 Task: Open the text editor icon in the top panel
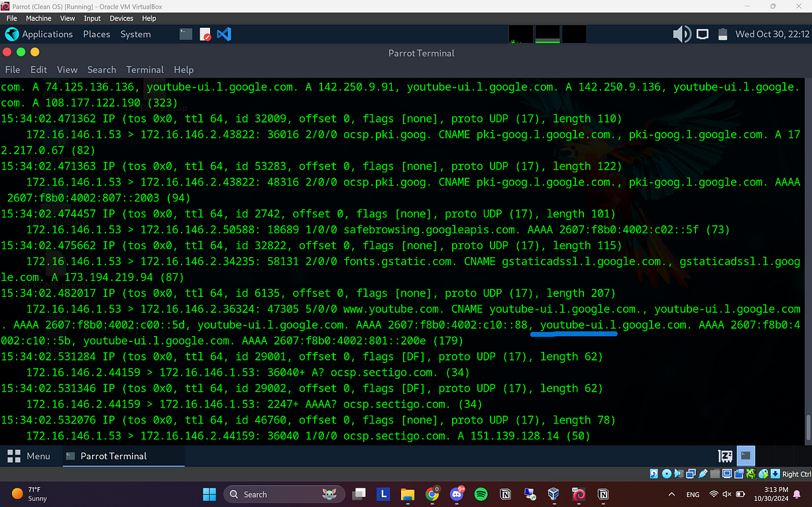(x=205, y=34)
